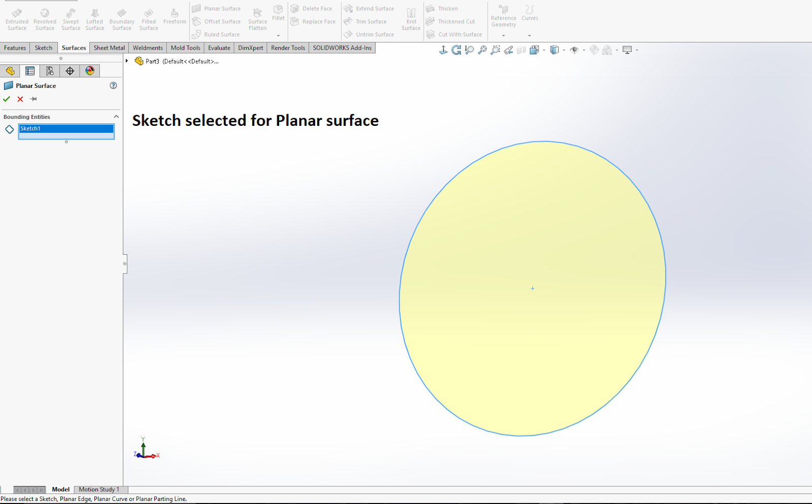Screen dimensions: 812x504
Task: Collapse the Bounding Entities section
Action: tap(116, 116)
